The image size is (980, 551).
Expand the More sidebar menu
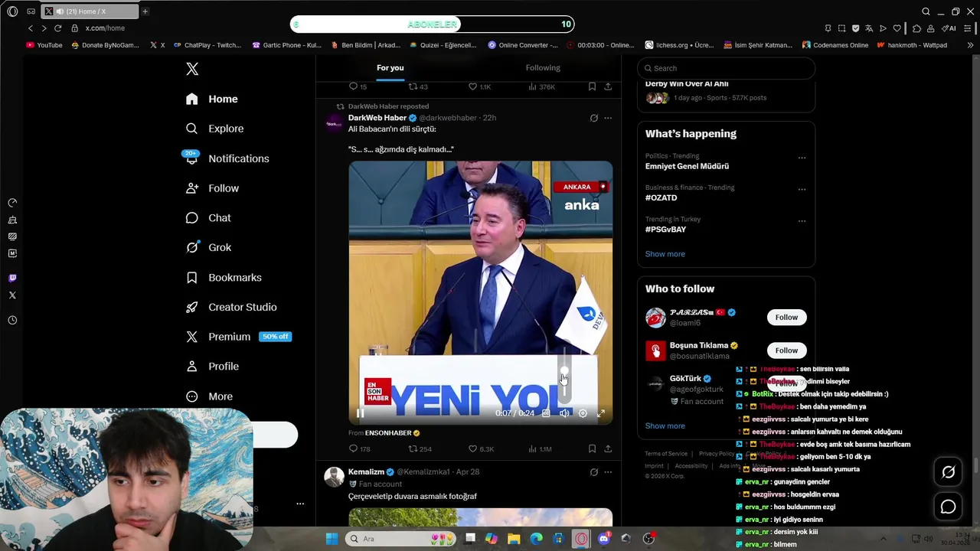[209, 396]
